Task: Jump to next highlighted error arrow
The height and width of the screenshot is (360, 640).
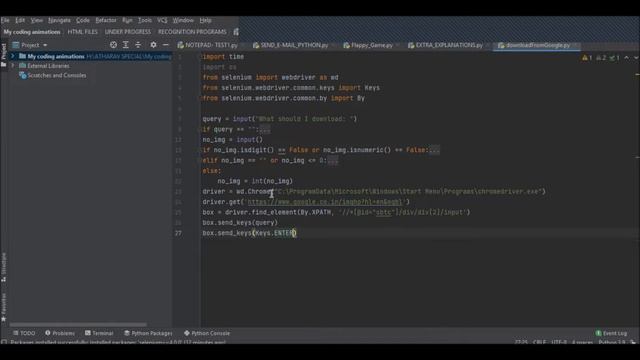Action: point(636,58)
